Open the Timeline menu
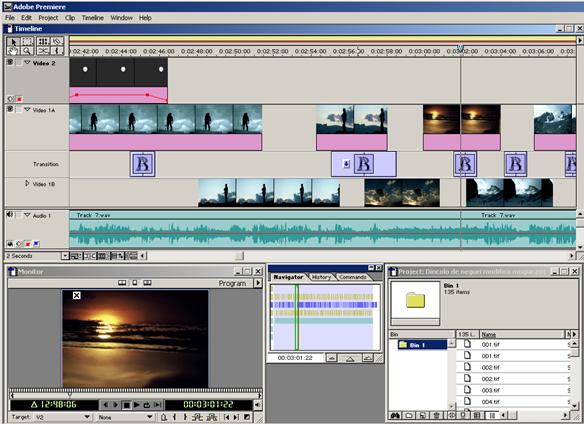Image resolution: width=584 pixels, height=424 pixels. click(93, 18)
